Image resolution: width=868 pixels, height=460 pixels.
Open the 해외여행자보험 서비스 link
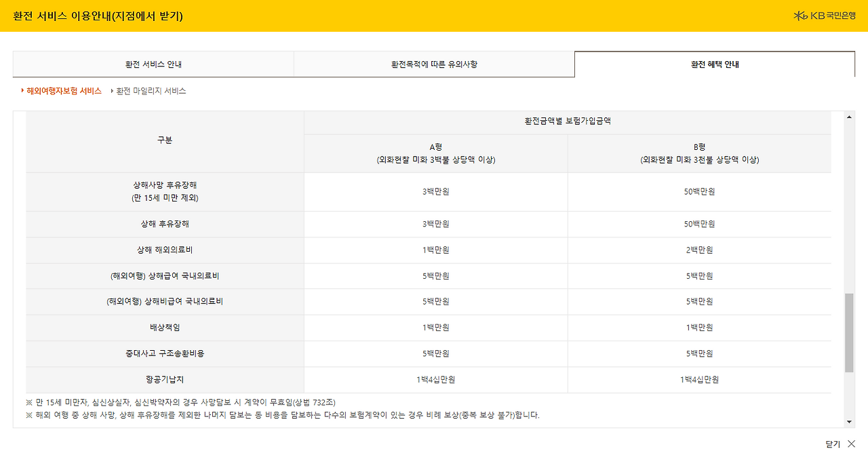64,90
